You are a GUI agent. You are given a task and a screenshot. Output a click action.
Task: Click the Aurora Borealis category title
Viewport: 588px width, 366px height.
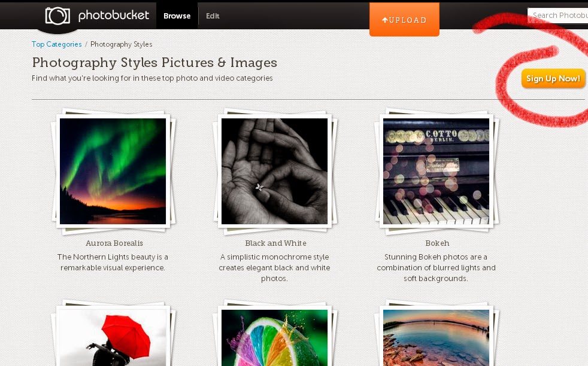[x=114, y=243]
